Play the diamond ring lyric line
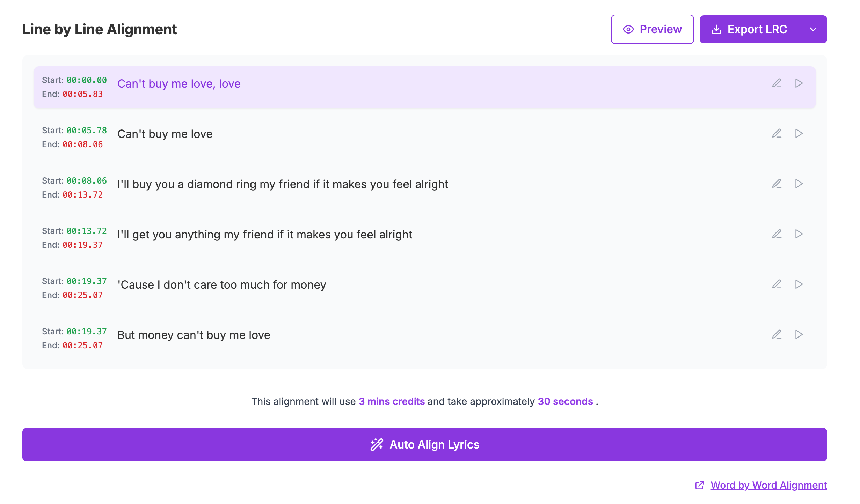Image resolution: width=860 pixels, height=504 pixels. [799, 184]
